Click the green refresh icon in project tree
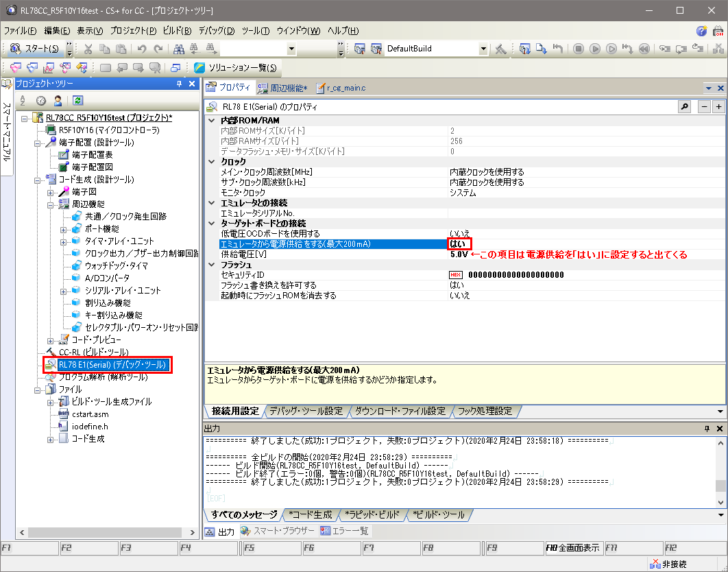Image resolution: width=728 pixels, height=572 pixels. coord(77,100)
